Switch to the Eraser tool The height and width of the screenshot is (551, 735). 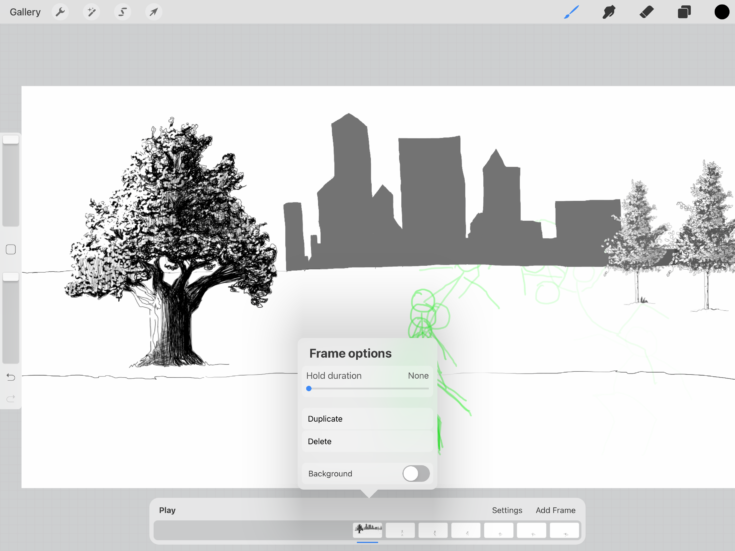point(646,12)
